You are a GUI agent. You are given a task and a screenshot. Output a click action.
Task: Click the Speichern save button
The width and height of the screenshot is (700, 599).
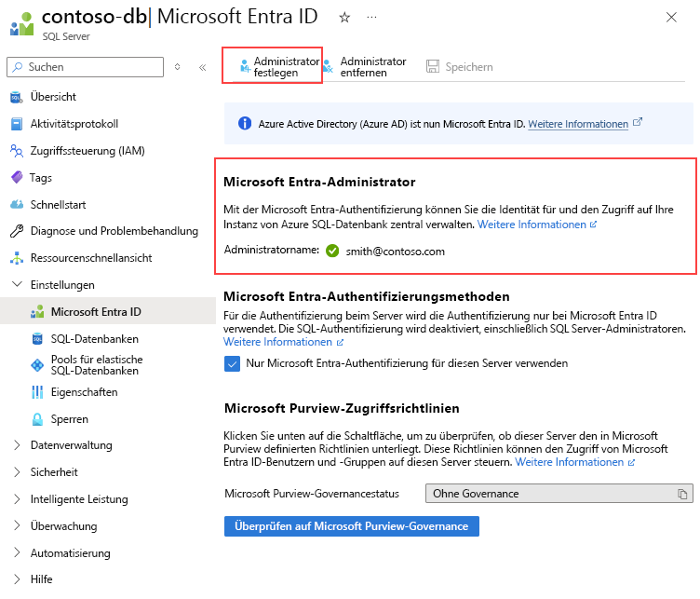click(460, 67)
